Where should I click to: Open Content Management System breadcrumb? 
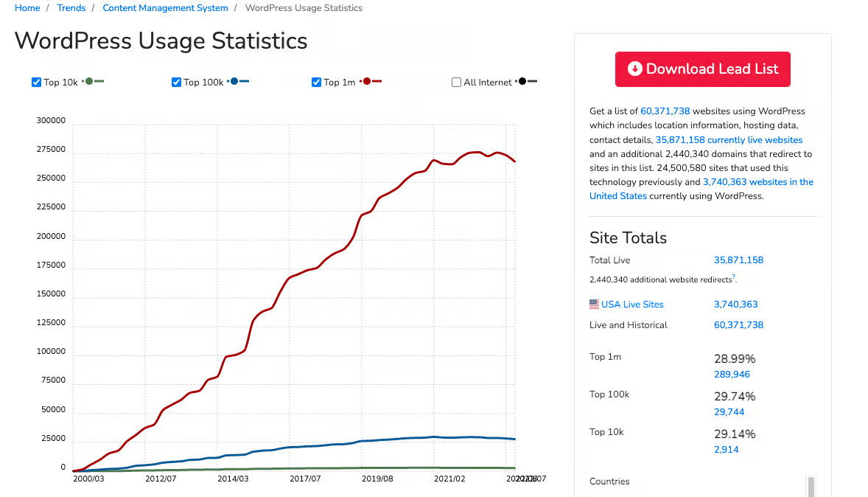(165, 8)
